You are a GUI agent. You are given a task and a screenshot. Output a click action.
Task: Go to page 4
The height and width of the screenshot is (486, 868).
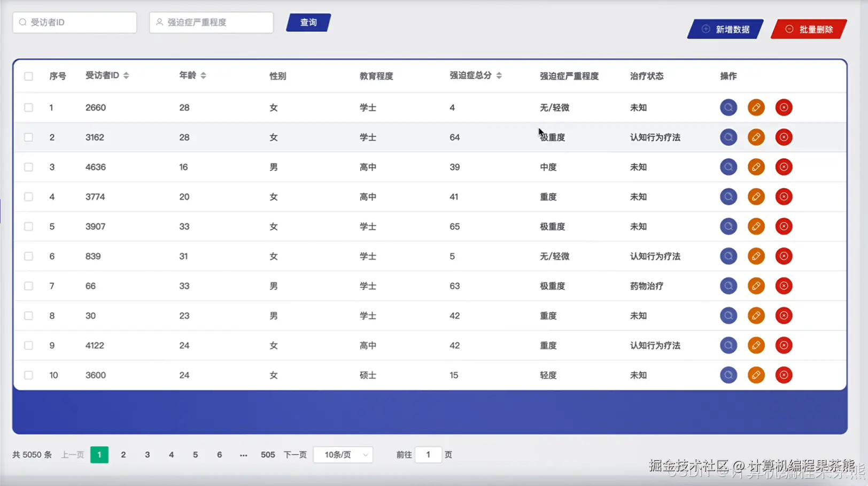(172, 454)
